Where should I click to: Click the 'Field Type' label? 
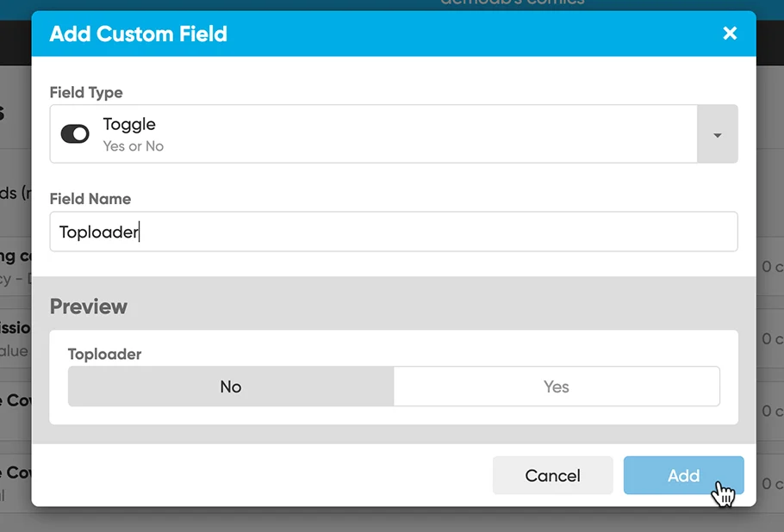click(x=86, y=92)
